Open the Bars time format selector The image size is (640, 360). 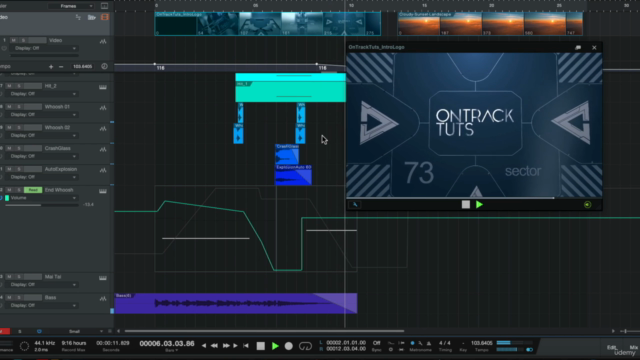(x=171, y=351)
